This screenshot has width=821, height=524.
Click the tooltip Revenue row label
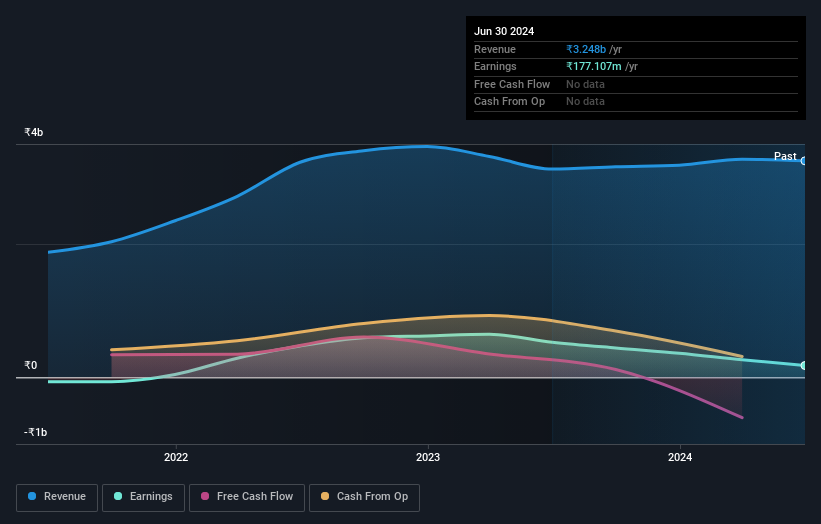point(495,49)
